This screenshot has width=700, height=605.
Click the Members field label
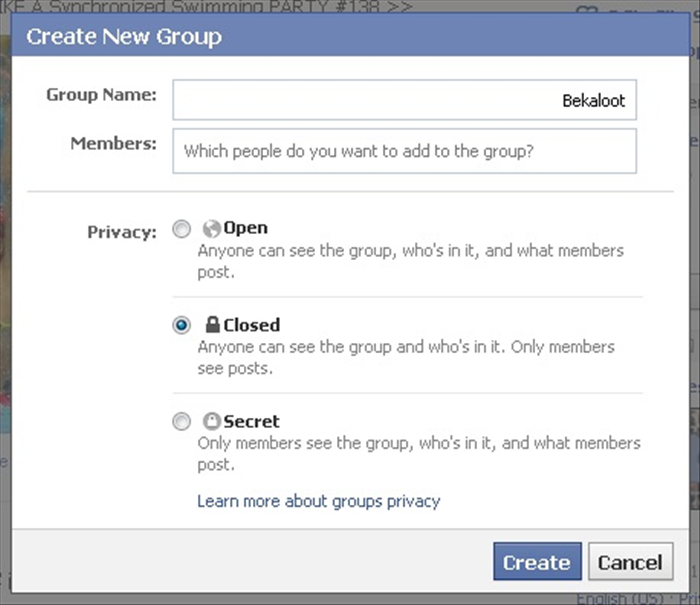point(114,144)
